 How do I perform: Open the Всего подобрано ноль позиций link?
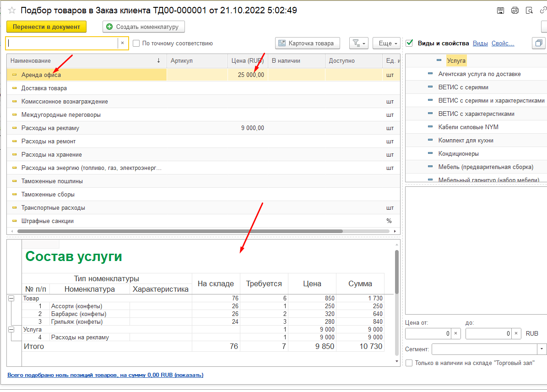click(105, 375)
